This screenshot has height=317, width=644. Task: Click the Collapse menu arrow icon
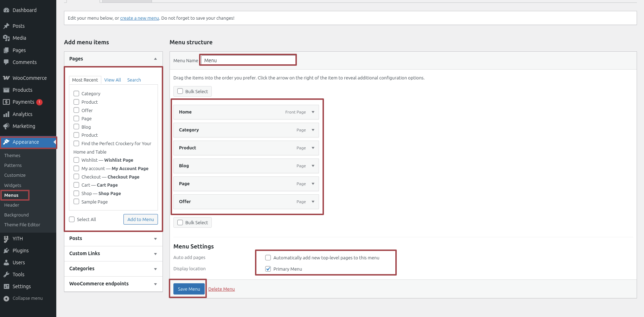point(6,298)
